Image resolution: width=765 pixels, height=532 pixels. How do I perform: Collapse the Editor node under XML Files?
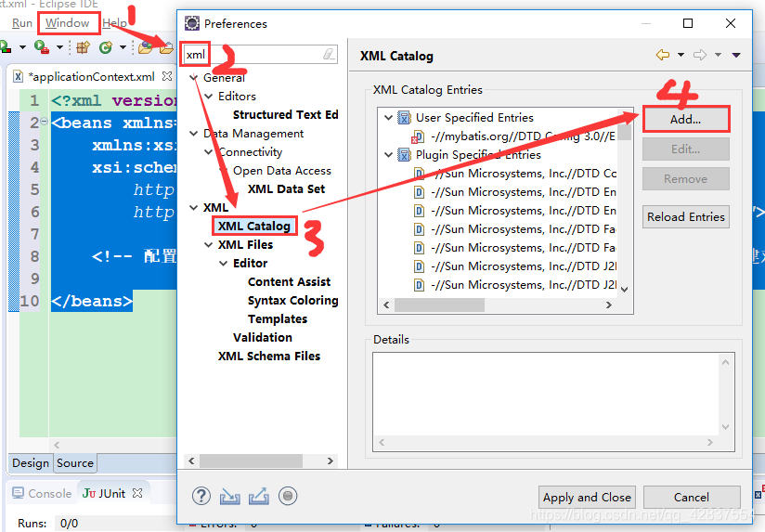[x=224, y=263]
